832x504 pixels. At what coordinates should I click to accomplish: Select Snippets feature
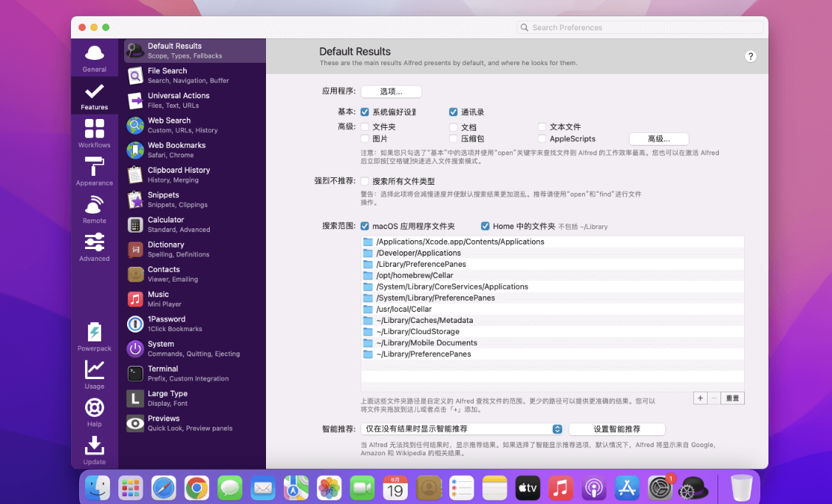click(195, 200)
